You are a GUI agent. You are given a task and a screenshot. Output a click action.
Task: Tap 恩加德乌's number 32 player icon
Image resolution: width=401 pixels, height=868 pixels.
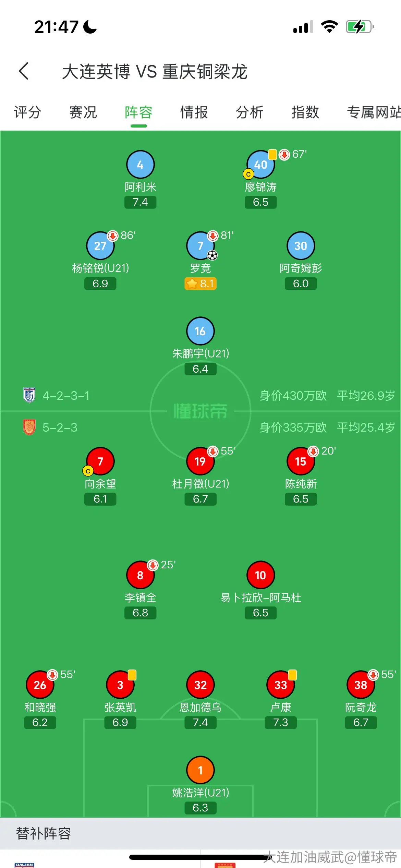pyautogui.click(x=200, y=685)
